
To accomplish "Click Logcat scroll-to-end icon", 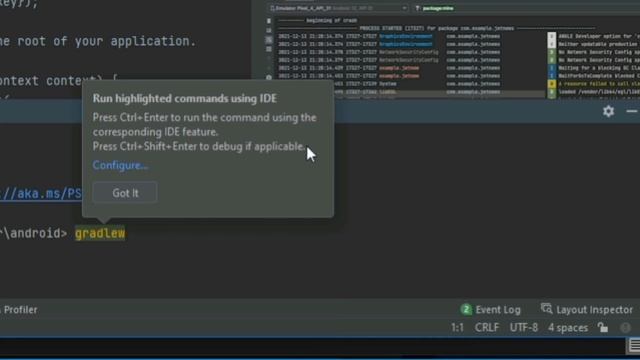I will click(x=269, y=30).
